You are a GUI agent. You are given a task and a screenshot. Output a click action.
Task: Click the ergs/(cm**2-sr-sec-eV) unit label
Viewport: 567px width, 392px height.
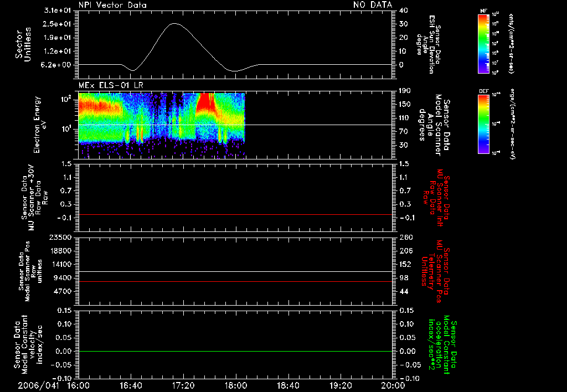click(512, 124)
